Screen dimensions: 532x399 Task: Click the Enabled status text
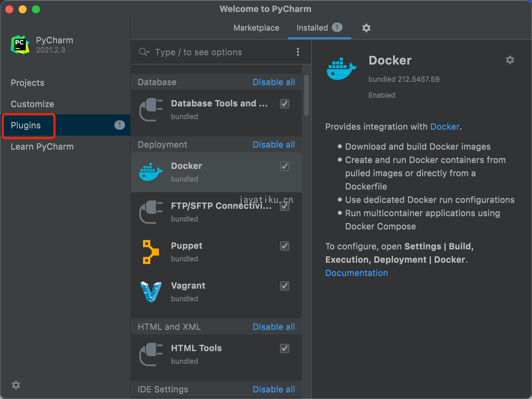tap(382, 95)
